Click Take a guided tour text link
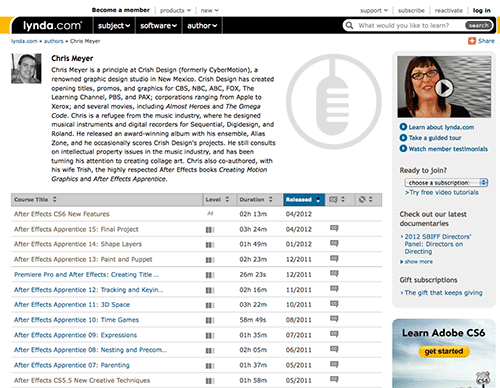 click(435, 138)
